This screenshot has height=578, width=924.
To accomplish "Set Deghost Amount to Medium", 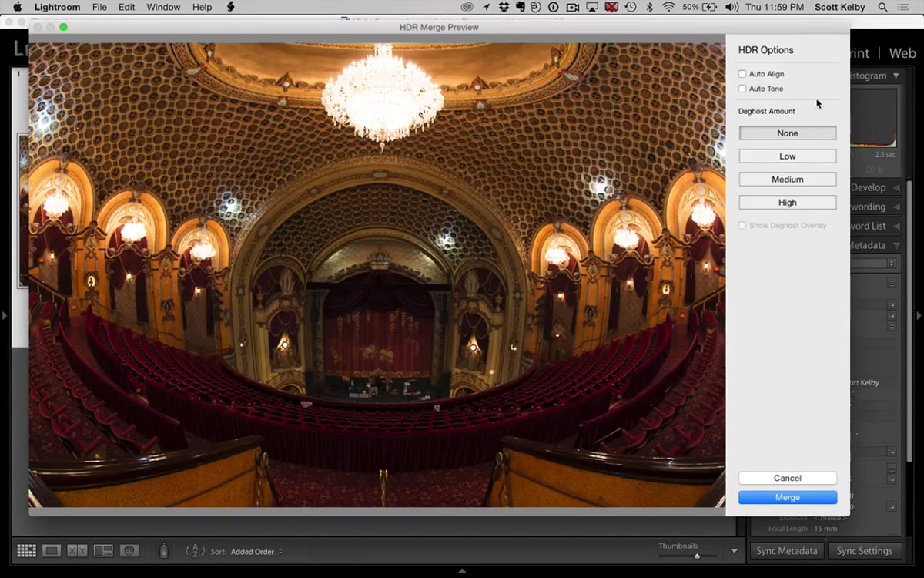I will 788,180.
